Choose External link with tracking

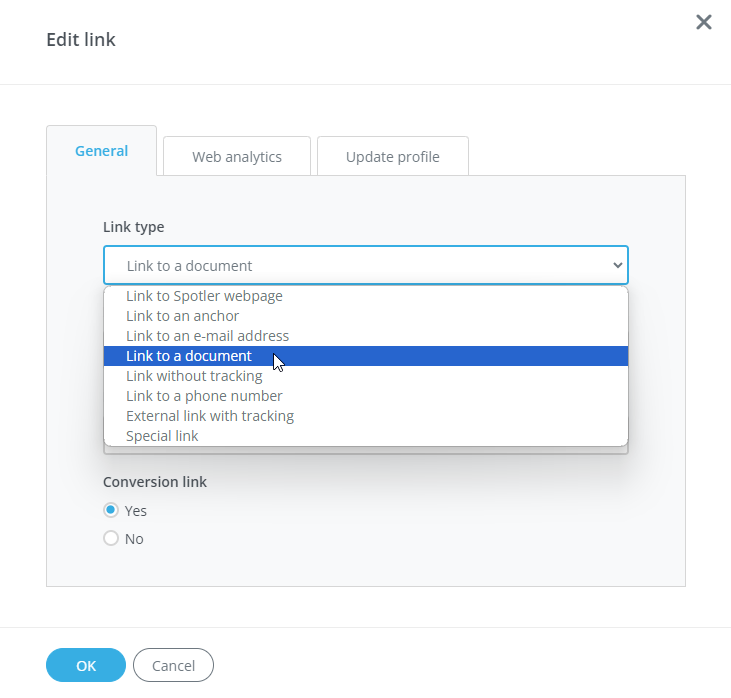point(210,416)
